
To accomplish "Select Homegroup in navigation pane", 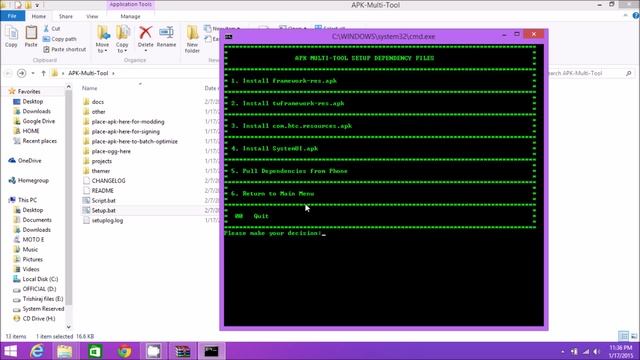I will [x=33, y=180].
